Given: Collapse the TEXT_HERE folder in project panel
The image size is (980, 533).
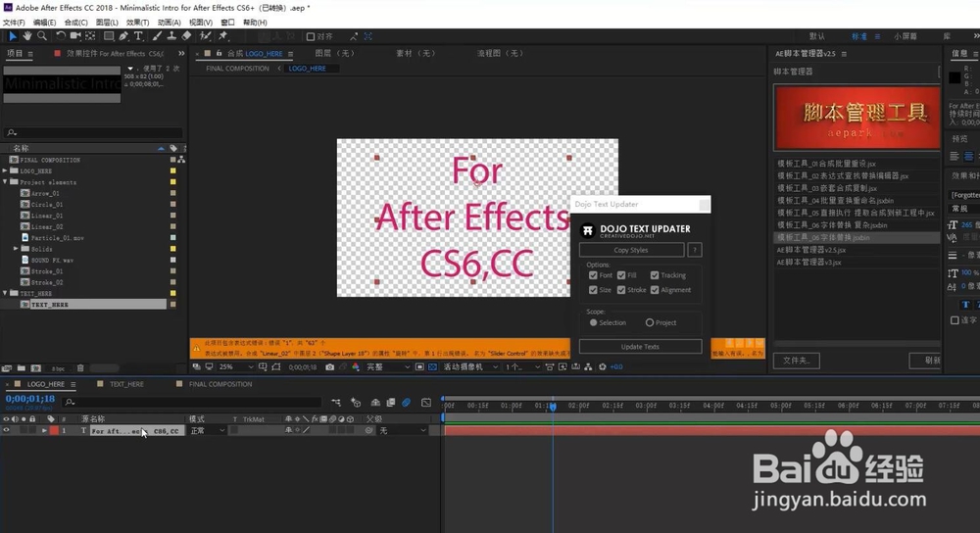Looking at the screenshot, I should [x=6, y=293].
